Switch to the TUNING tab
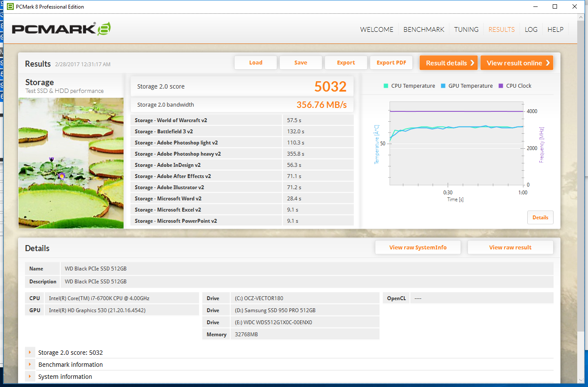This screenshot has height=387, width=588. (466, 30)
